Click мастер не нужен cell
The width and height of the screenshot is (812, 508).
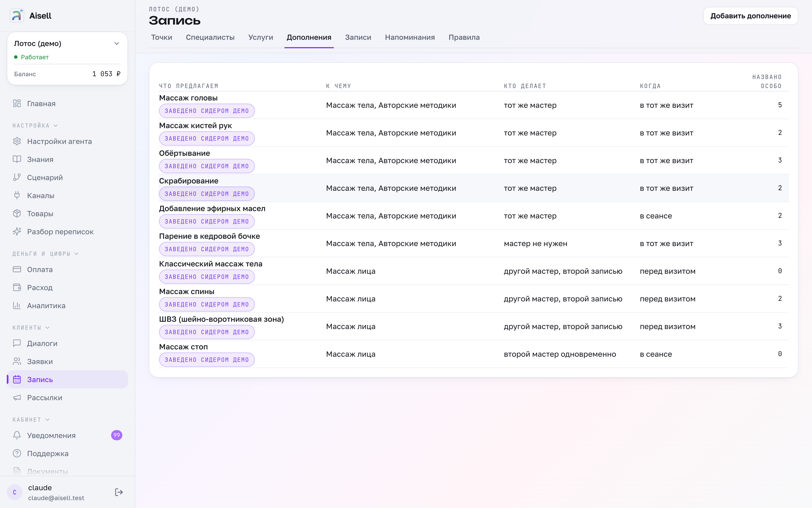tap(535, 244)
